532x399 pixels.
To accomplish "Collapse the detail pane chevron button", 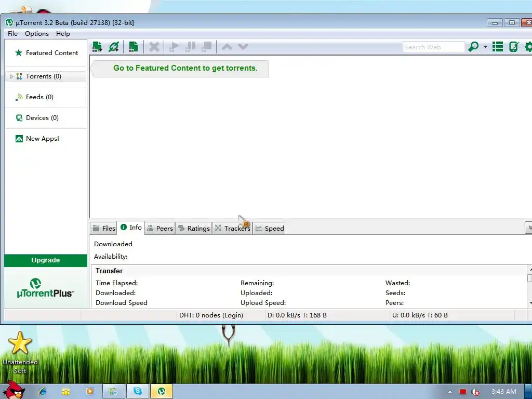I will point(528,228).
